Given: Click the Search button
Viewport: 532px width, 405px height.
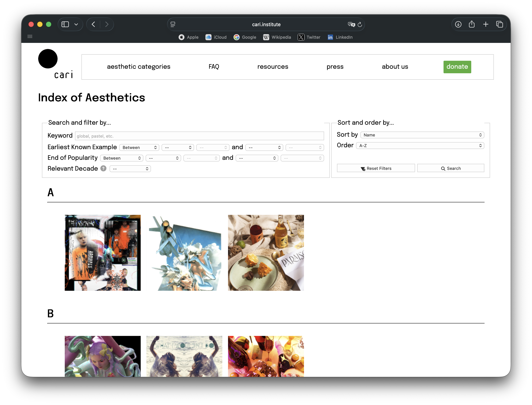Looking at the screenshot, I should pyautogui.click(x=451, y=168).
